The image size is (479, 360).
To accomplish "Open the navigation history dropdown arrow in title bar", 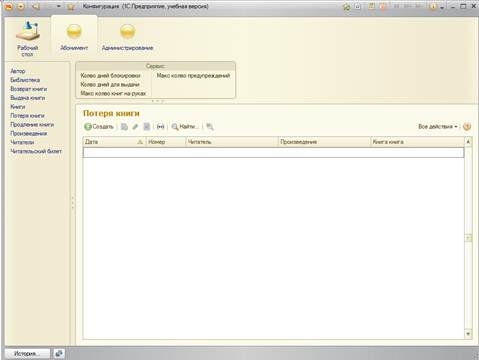I will pyautogui.click(x=58, y=6).
